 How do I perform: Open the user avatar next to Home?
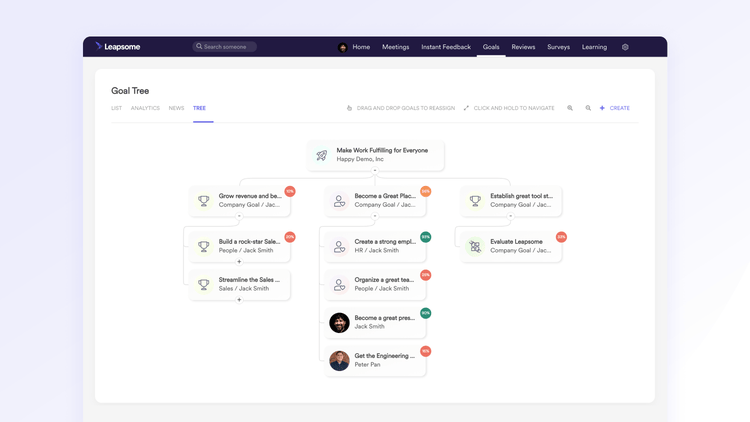click(342, 47)
